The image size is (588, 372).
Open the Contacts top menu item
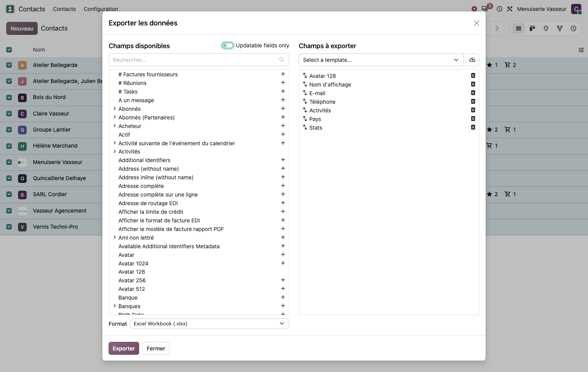(64, 9)
